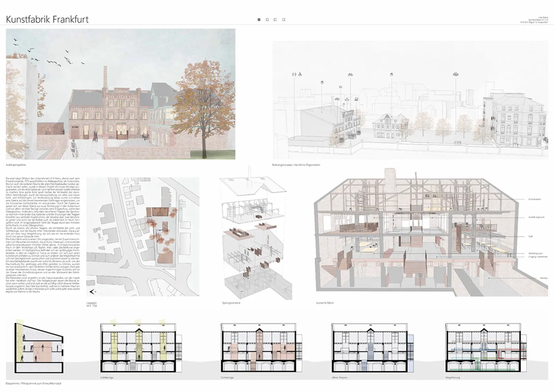Screen dimensions: 554x392
Task: Open the exterior perspective rendering image
Action: pos(120,94)
